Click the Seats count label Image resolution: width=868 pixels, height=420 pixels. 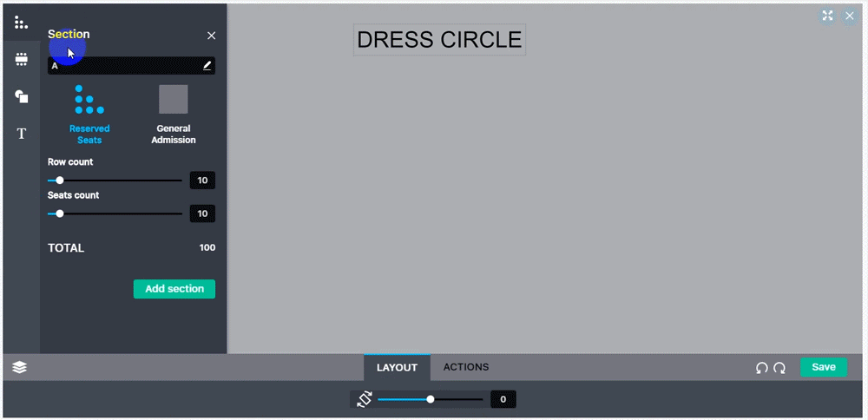(x=73, y=195)
